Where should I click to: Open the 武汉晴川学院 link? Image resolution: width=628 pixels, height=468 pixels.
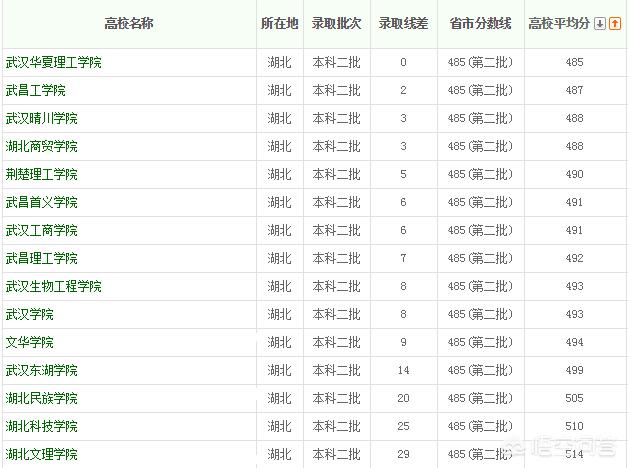42,119
